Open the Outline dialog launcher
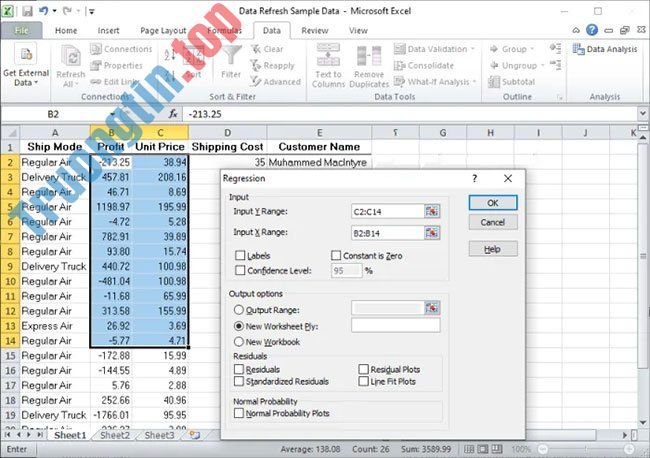This screenshot has height=458, width=650. 560,98
